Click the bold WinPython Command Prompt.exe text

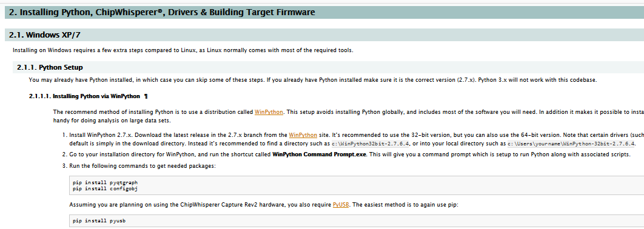320,154
